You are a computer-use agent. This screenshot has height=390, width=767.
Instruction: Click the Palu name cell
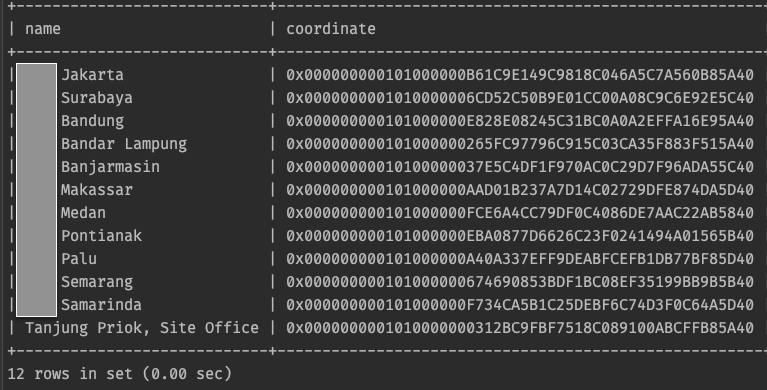click(x=79, y=259)
